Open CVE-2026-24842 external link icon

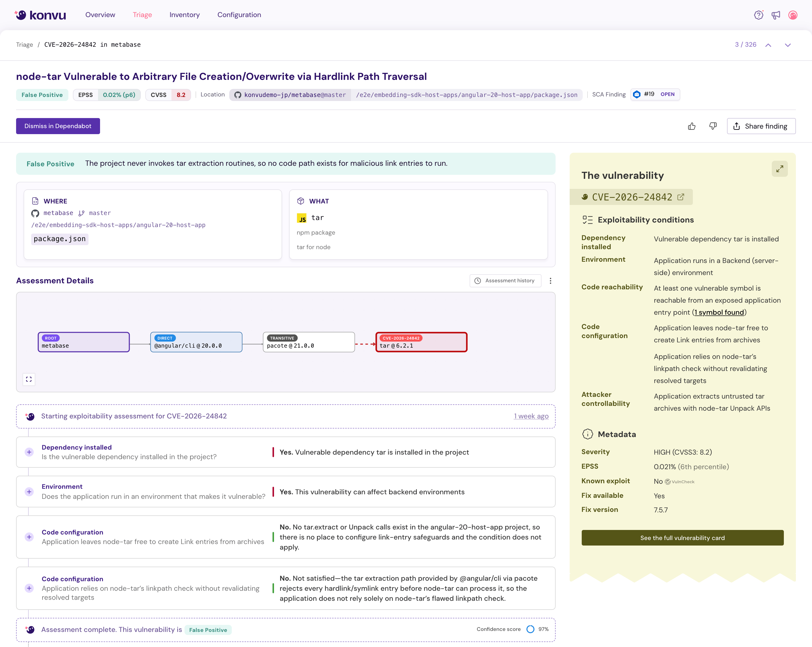[x=681, y=197]
